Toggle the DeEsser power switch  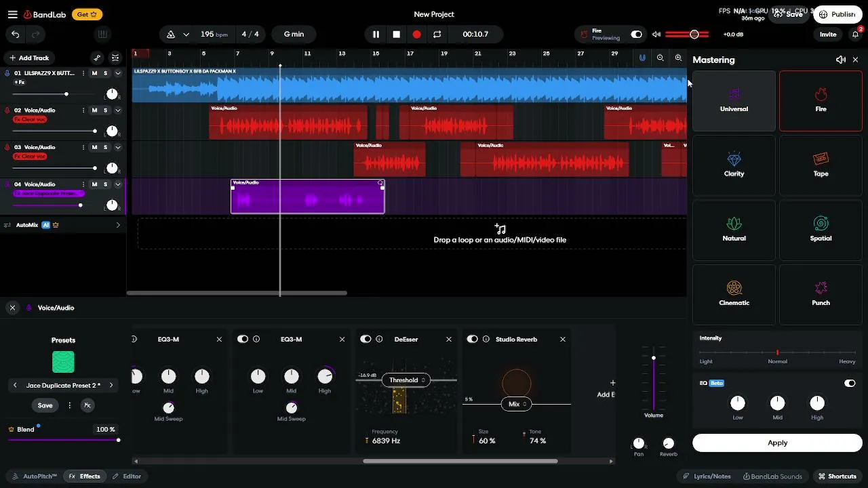click(366, 339)
